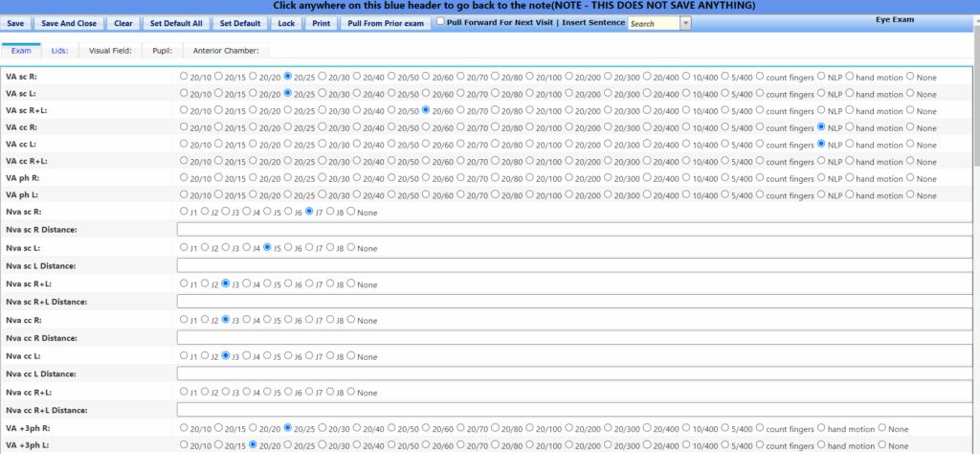
Task: Click the Save button
Action: (15, 22)
